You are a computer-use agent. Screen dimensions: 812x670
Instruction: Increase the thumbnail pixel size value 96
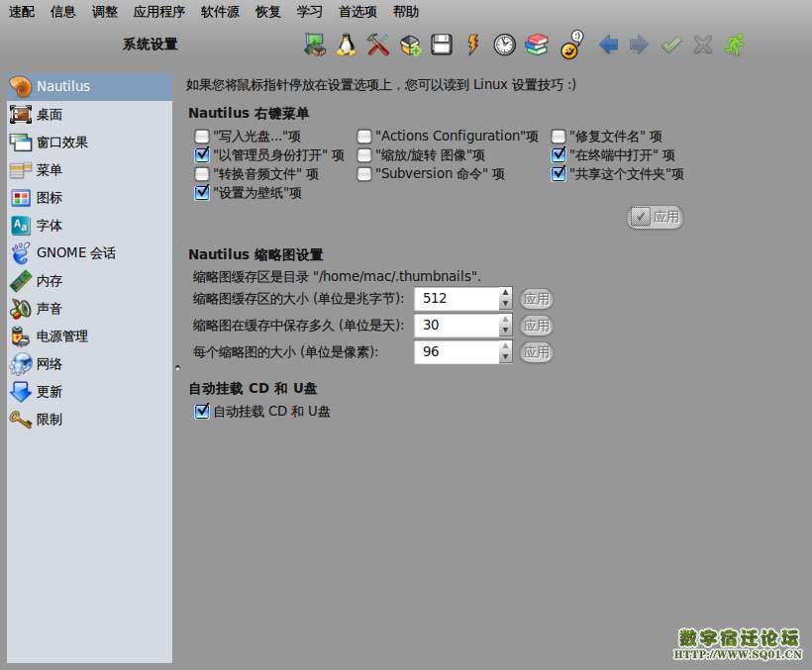(x=505, y=346)
